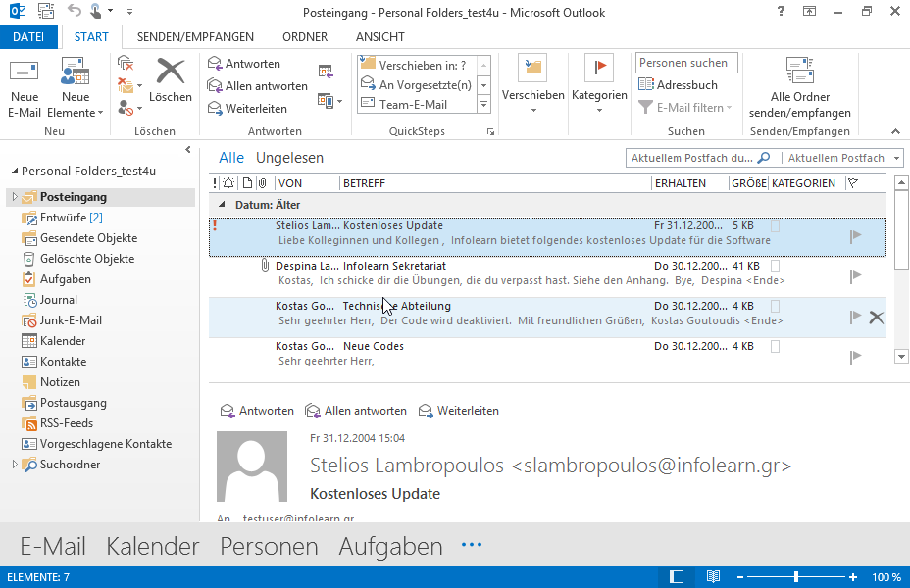Flag the Technische Abteilung message

click(855, 317)
